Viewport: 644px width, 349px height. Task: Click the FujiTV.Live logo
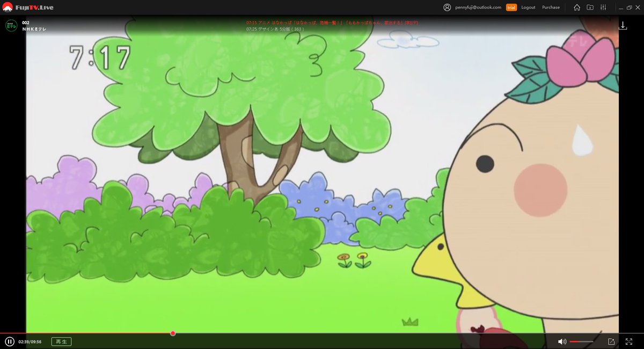tap(28, 8)
